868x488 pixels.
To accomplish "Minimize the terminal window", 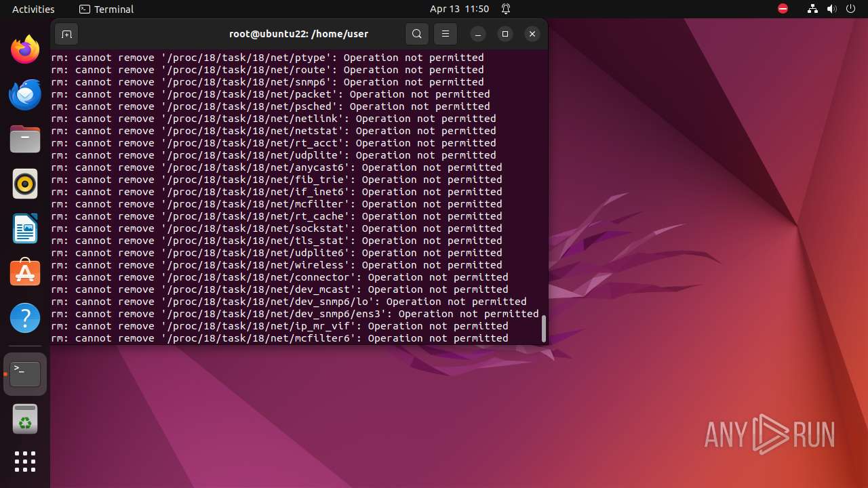I will click(478, 34).
